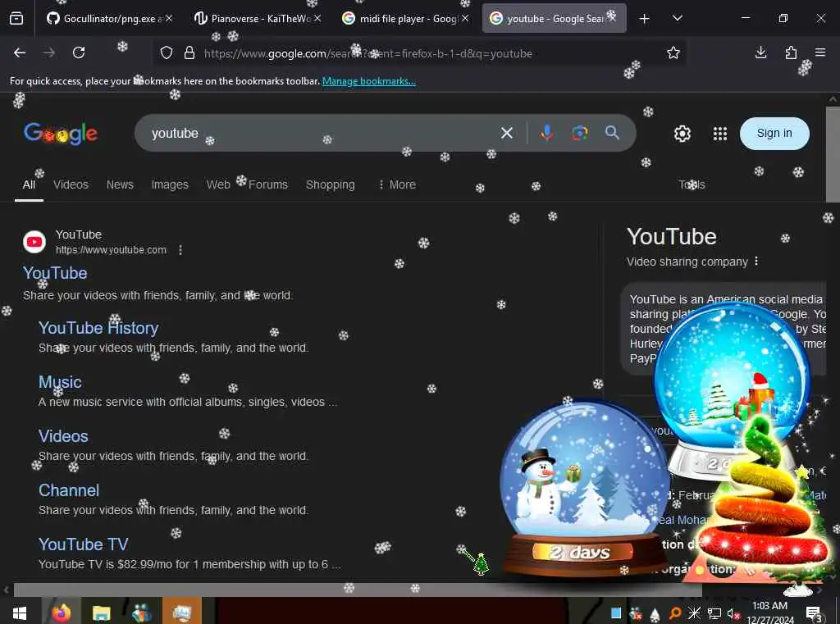
Task: Open File Explorer from taskbar
Action: tap(101, 613)
